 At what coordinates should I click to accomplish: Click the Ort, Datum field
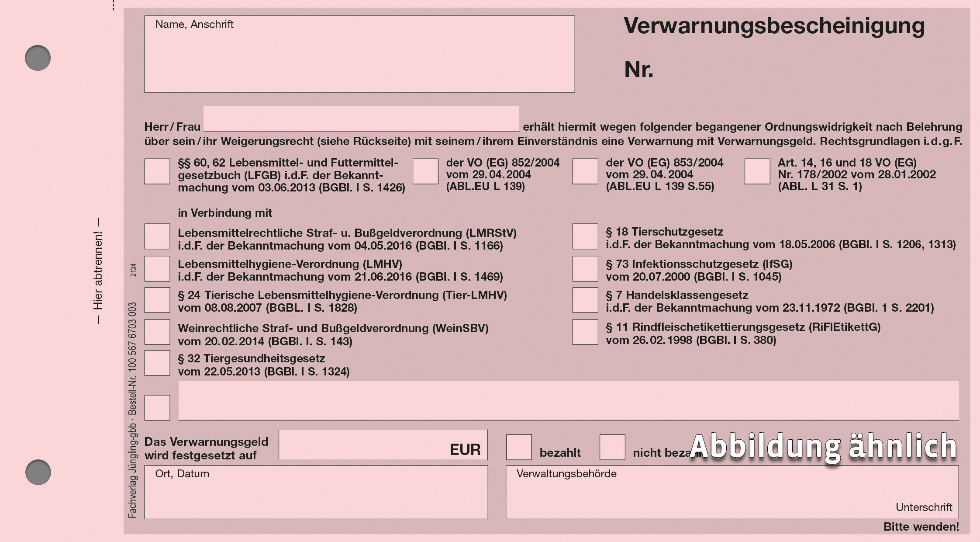(x=316, y=492)
